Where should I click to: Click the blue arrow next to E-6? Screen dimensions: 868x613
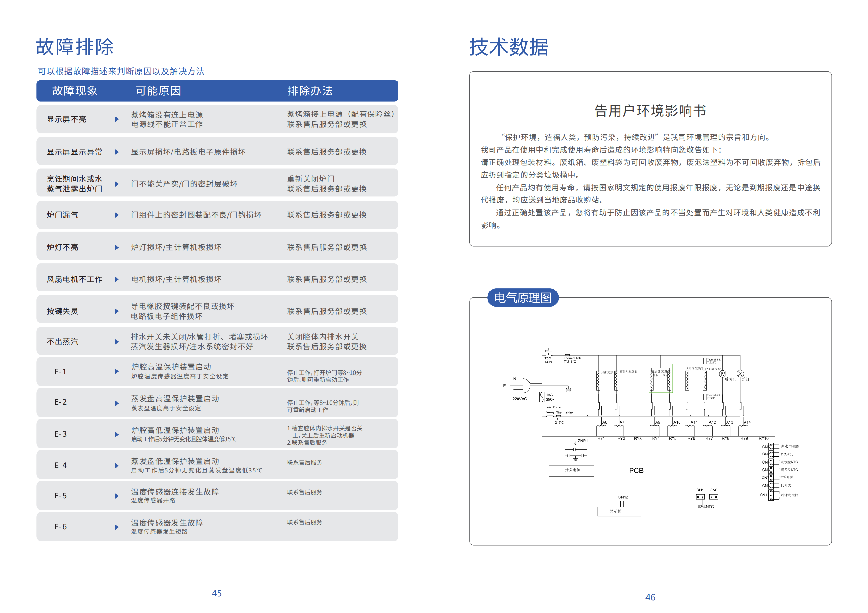[117, 527]
